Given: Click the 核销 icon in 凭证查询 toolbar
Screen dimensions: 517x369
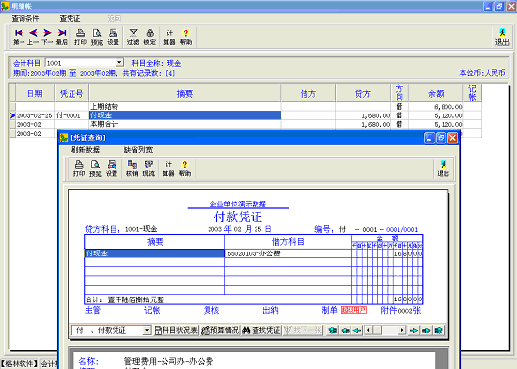Looking at the screenshot, I should 132,168.
